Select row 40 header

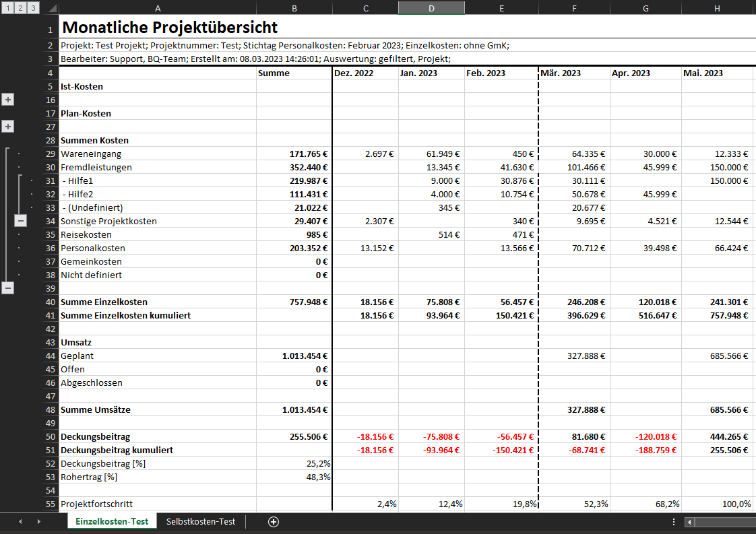point(50,302)
